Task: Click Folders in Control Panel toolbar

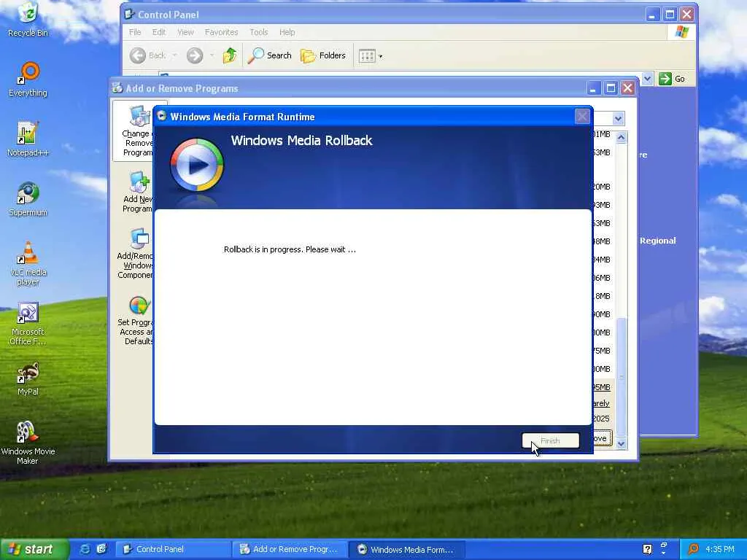Action: click(x=323, y=55)
